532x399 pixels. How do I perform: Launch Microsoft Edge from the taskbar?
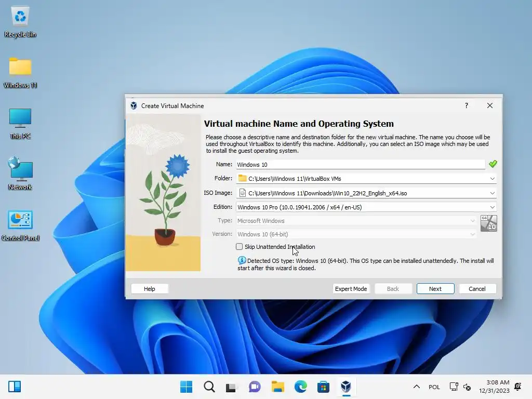tap(300, 387)
